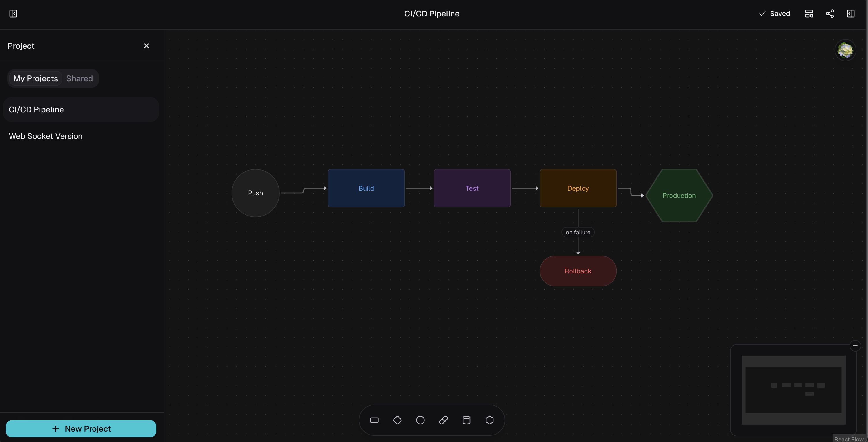Select the cylinder database shape tool
This screenshot has height=442, width=868.
tap(467, 420)
